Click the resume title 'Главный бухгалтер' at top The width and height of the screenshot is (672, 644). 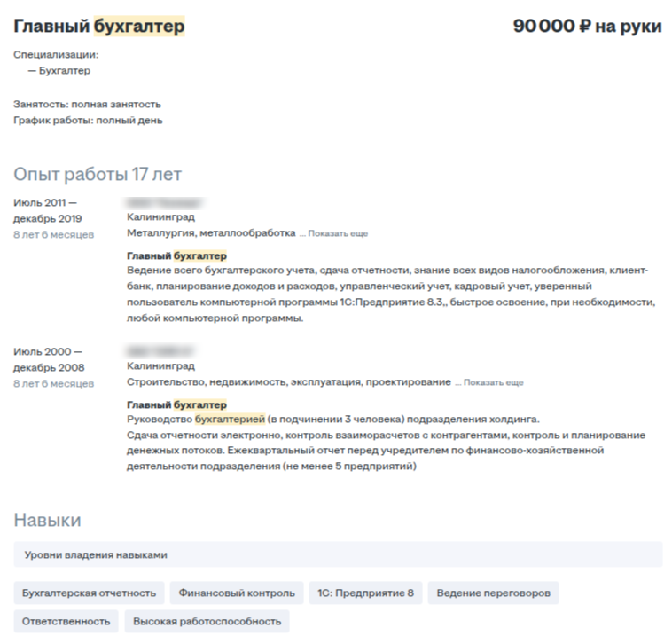pos(99,26)
